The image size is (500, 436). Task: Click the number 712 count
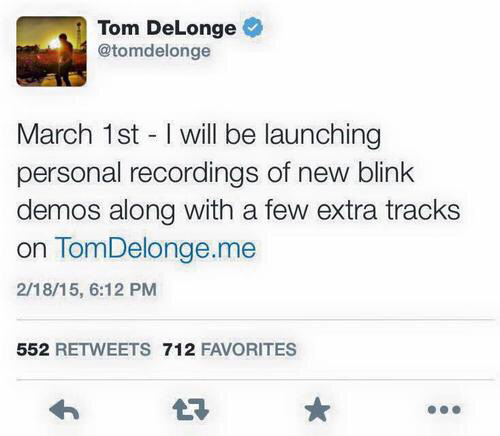point(179,349)
